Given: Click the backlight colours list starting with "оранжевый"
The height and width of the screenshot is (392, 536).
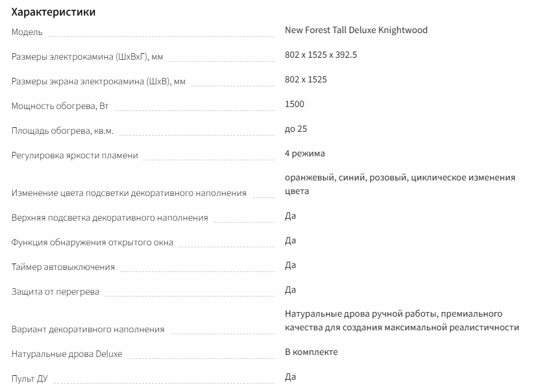Looking at the screenshot, I should [x=400, y=184].
